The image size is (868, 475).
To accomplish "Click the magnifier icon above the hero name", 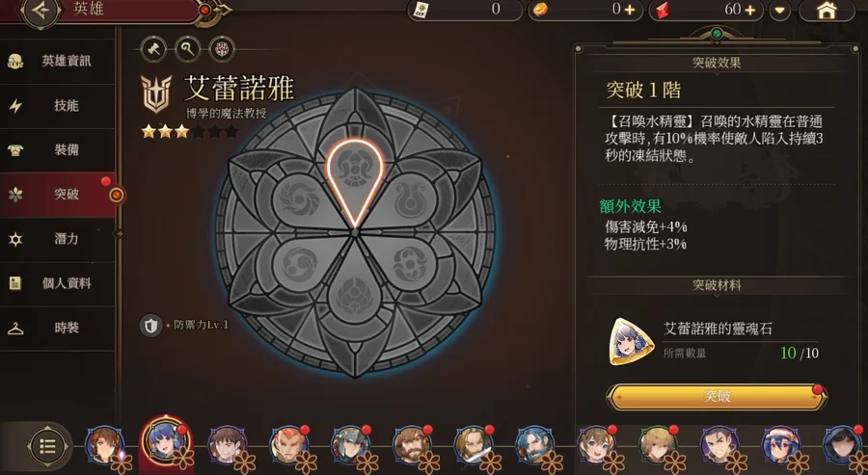I will 188,50.
